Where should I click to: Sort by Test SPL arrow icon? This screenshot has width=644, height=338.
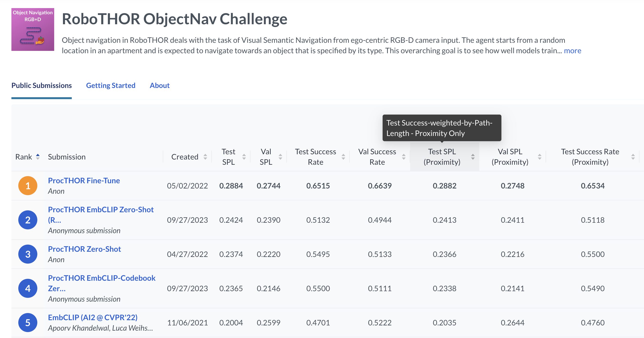(x=244, y=157)
